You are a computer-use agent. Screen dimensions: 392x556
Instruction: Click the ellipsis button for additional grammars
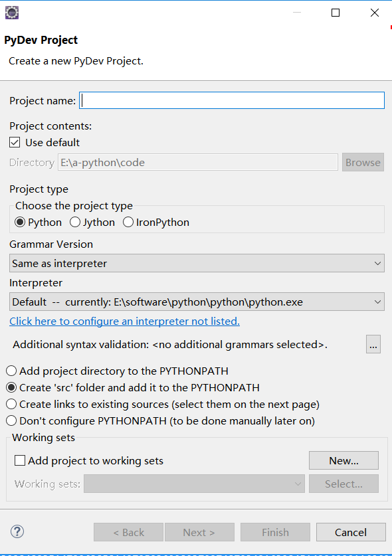373,344
